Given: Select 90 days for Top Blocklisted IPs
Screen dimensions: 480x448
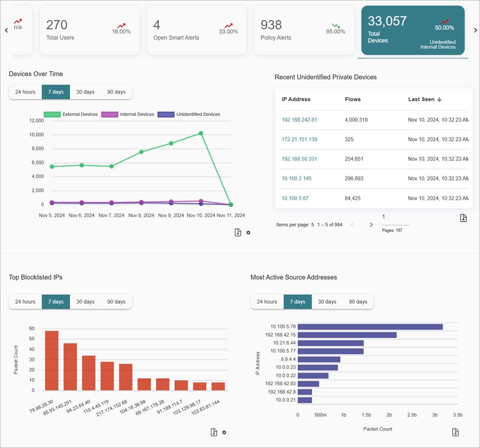Looking at the screenshot, I should [x=116, y=301].
